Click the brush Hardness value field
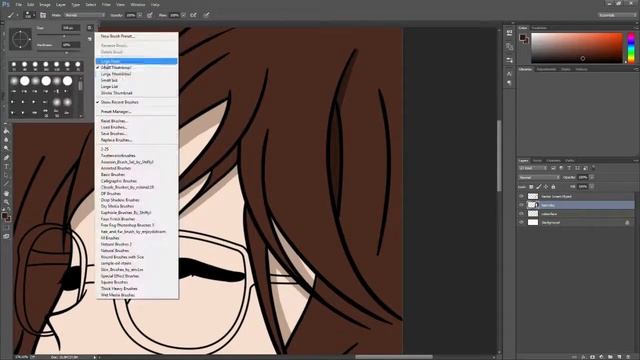Image resolution: width=640 pixels, height=360 pixels. click(x=71, y=44)
